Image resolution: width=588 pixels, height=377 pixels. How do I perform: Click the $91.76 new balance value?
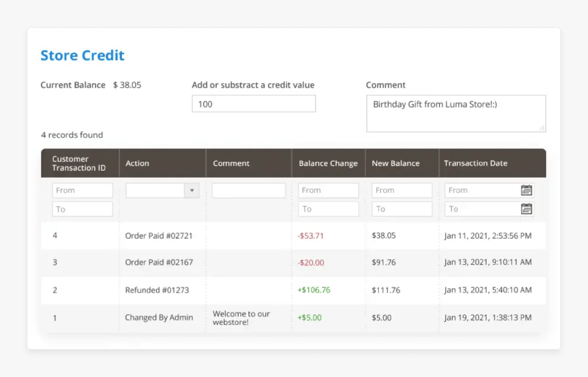(384, 262)
